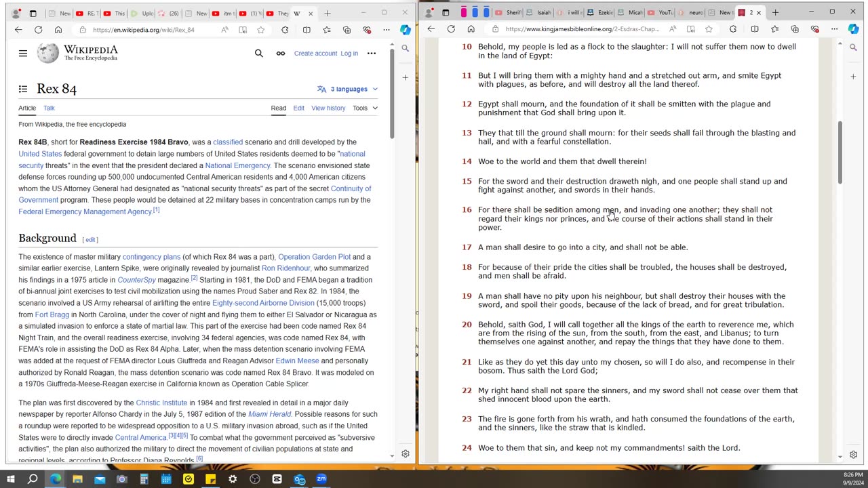868x488 pixels.
Task: Open the View history tab
Action: click(x=328, y=108)
